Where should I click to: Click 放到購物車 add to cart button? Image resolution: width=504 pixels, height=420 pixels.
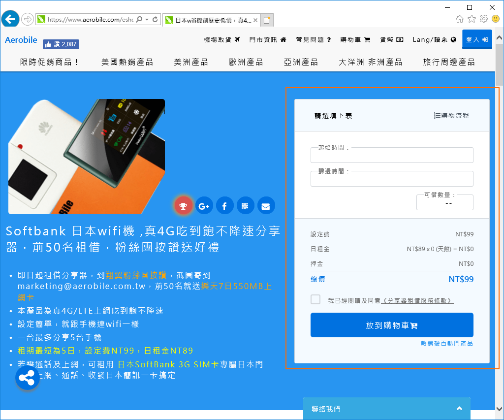[392, 325]
